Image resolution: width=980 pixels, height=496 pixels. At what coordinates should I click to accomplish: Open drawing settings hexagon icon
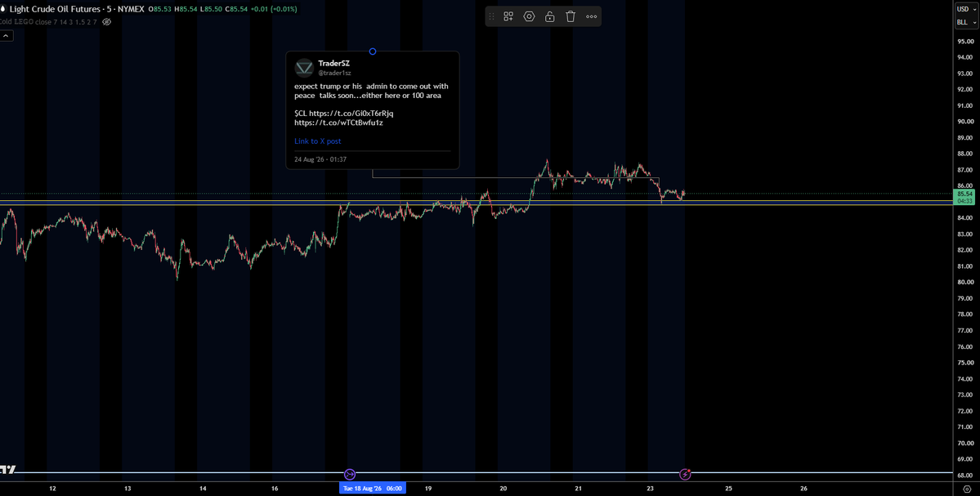[530, 17]
